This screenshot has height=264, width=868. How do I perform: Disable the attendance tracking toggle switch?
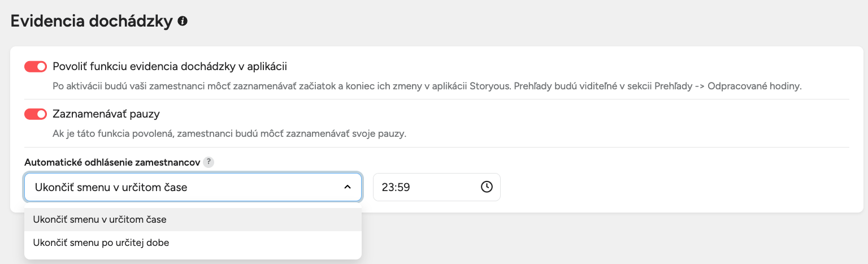tap(35, 67)
